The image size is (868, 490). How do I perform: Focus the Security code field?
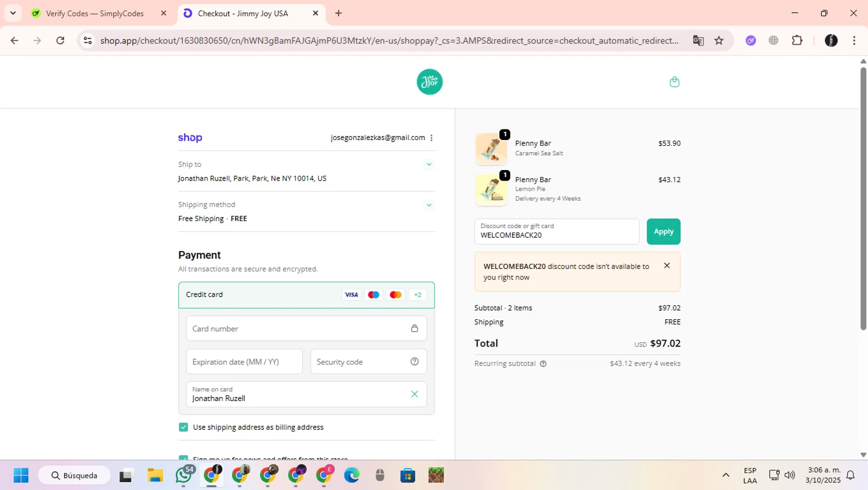tap(369, 362)
